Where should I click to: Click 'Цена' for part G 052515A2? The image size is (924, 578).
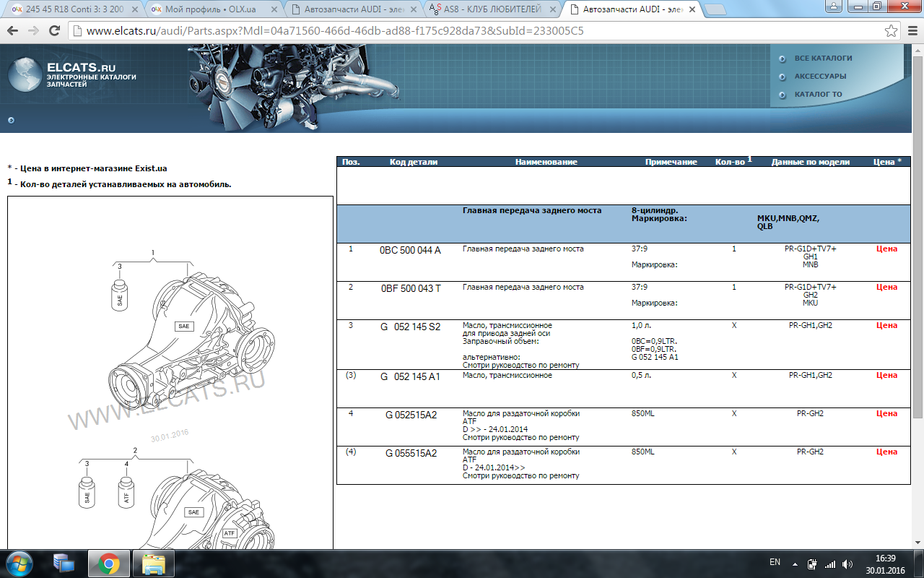click(x=886, y=413)
